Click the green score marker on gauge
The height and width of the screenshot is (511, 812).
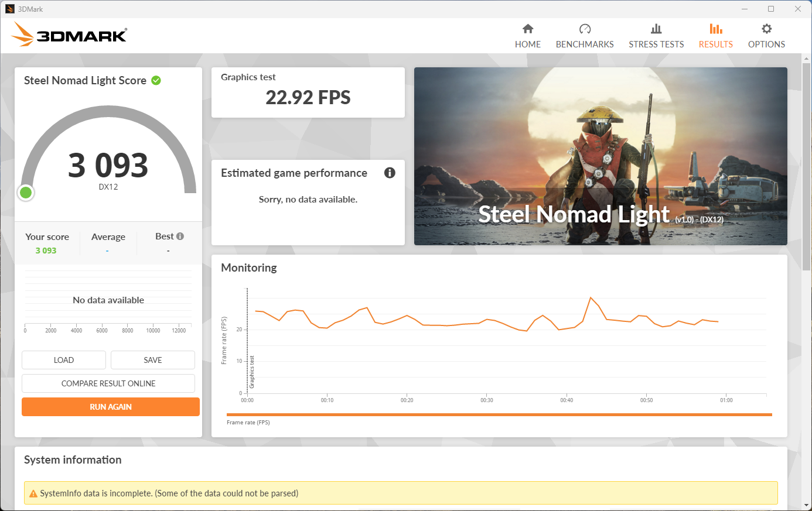click(26, 193)
